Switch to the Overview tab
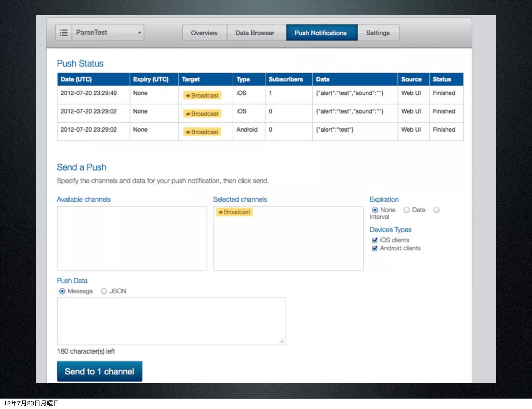Viewport: 532px width, 409px height. pos(204,33)
